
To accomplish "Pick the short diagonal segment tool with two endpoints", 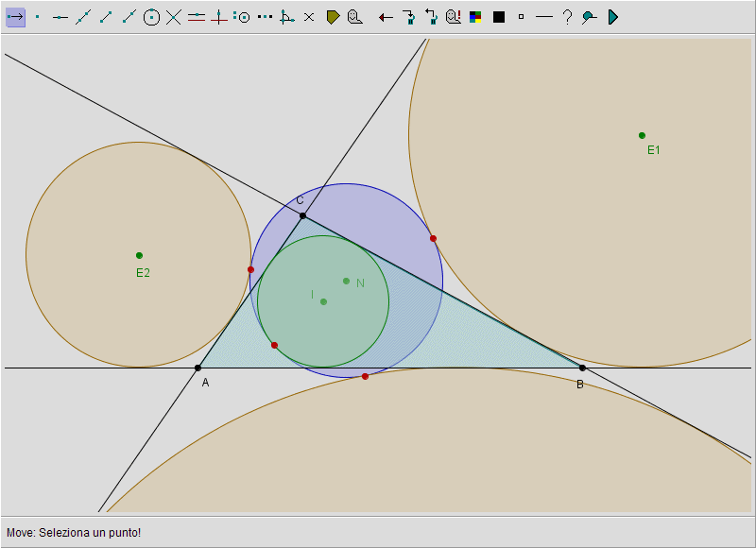I will point(106,17).
